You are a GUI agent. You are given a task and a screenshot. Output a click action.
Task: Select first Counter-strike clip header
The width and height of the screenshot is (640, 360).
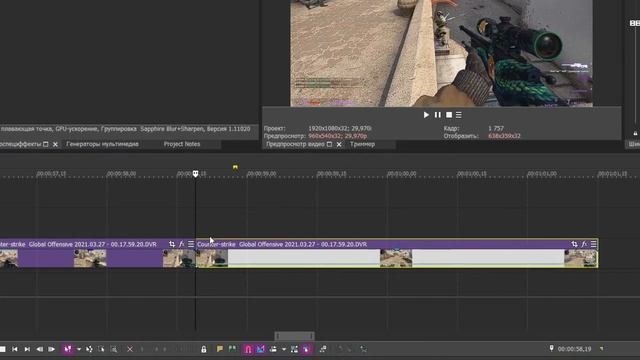point(98,244)
